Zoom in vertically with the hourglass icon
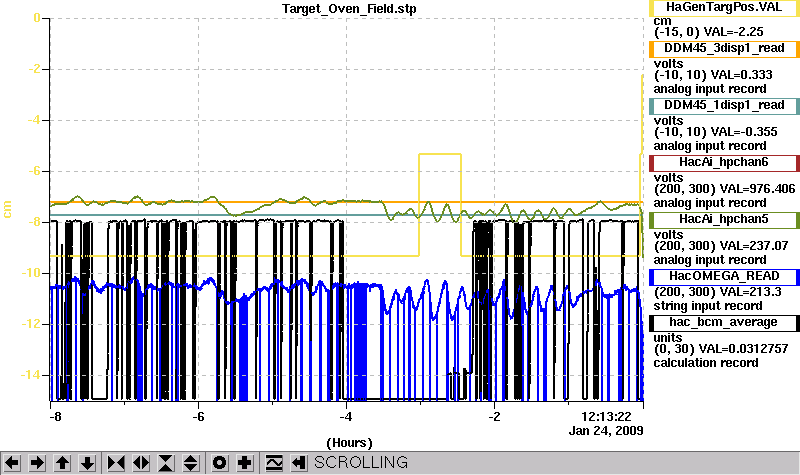This screenshot has height=475, width=800. coord(166,463)
